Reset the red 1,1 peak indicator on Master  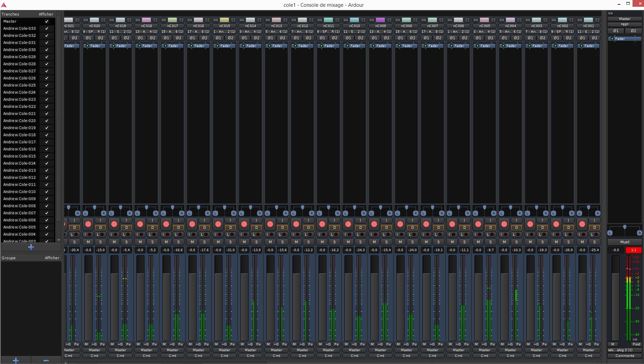click(634, 250)
